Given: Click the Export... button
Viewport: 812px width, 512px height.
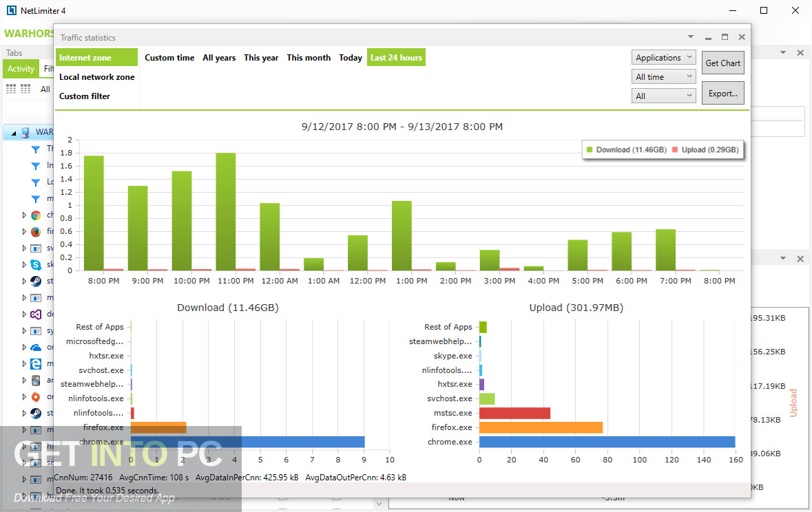Looking at the screenshot, I should point(723,93).
